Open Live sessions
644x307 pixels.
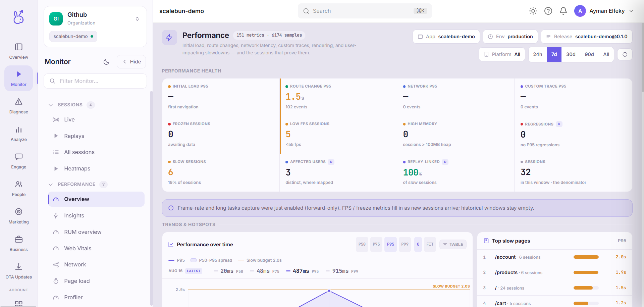tap(97, 119)
